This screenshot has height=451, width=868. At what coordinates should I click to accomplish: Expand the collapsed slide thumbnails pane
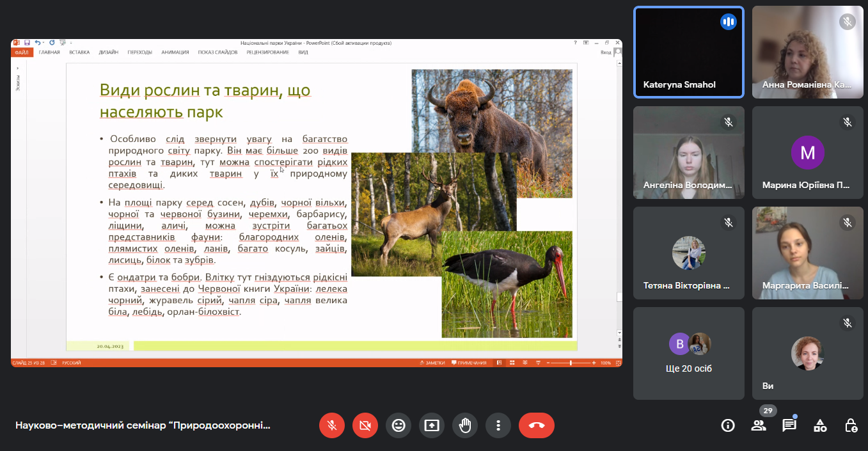18,68
